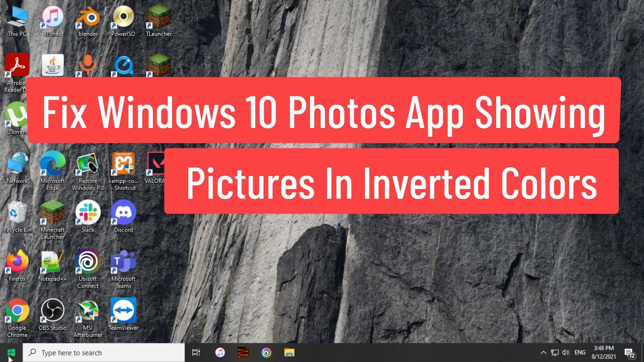Launch Microsoft Edge from desktop
This screenshot has width=644, height=362.
(x=52, y=171)
